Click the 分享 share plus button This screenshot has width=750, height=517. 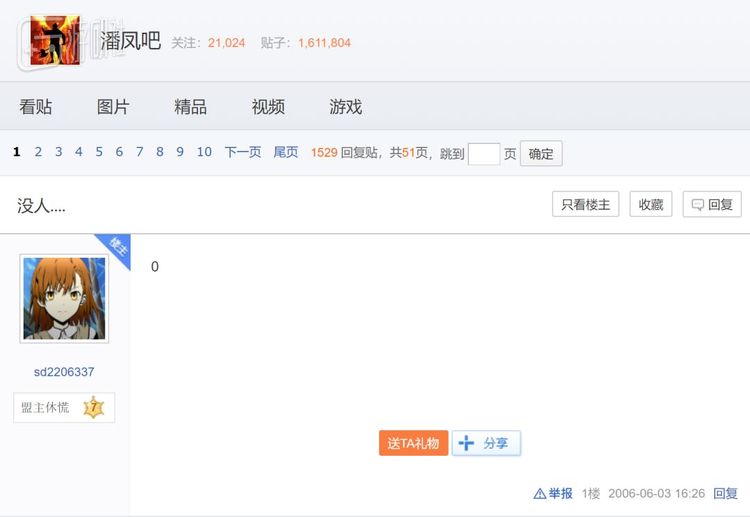(x=486, y=443)
